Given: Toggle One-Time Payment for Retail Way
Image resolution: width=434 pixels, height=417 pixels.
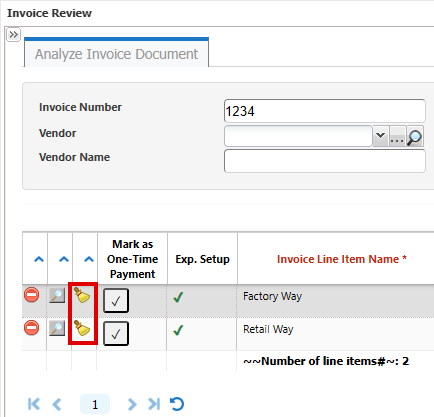Looking at the screenshot, I should [116, 333].
